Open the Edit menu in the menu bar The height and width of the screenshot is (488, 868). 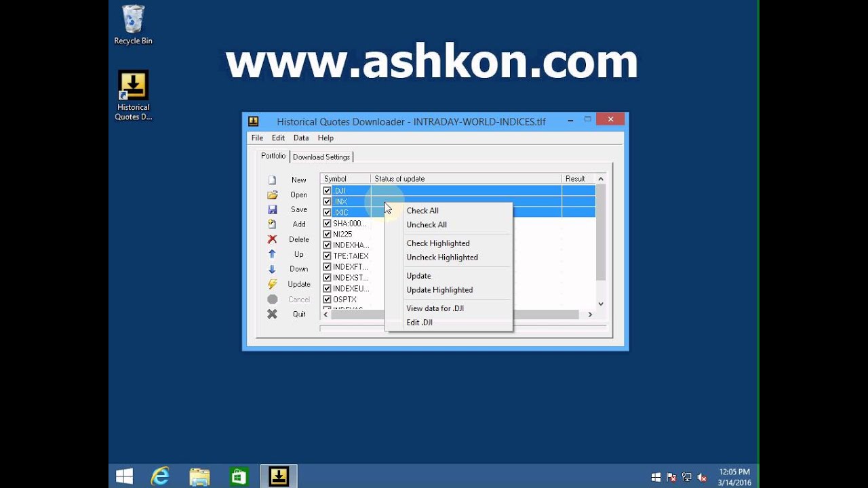tap(278, 138)
